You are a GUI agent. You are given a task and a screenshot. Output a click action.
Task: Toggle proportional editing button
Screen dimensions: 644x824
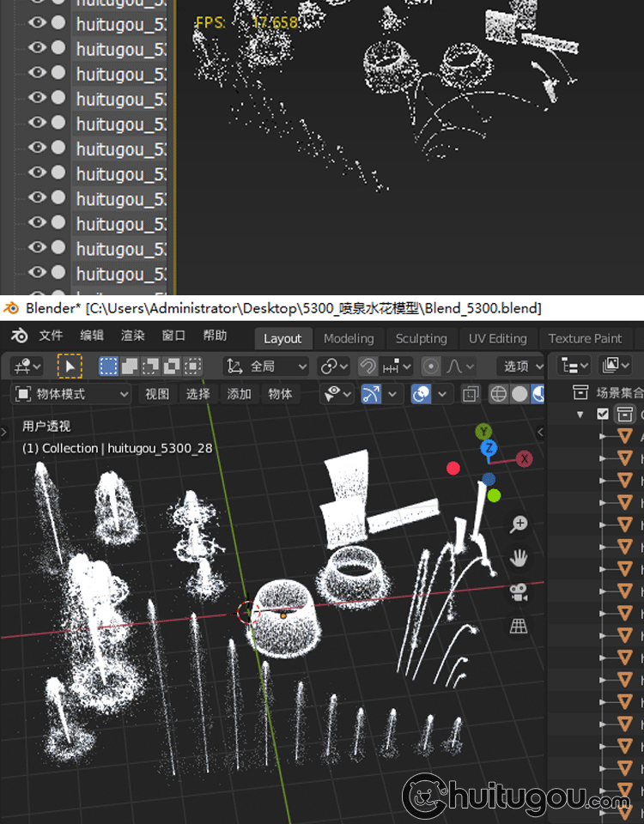point(430,367)
